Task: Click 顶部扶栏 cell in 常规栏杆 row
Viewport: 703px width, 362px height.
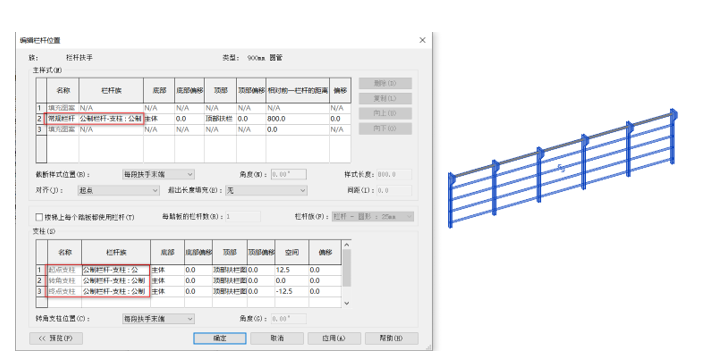Action: pyautogui.click(x=220, y=119)
